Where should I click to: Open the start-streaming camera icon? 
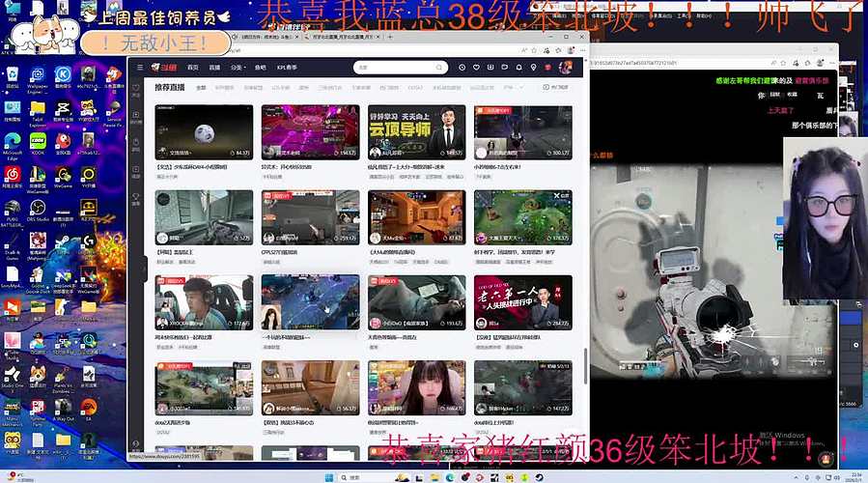tap(505, 67)
